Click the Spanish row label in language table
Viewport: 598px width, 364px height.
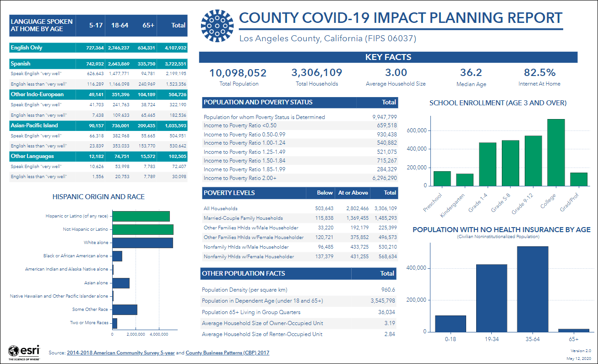point(21,64)
